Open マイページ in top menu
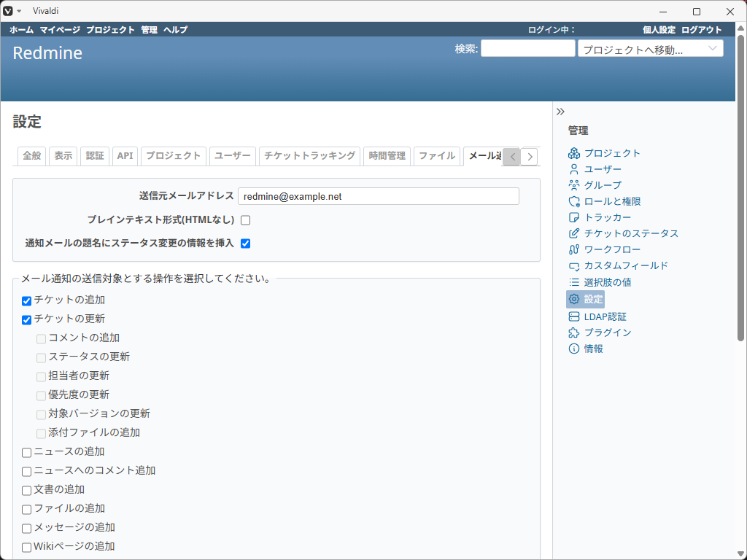747x560 pixels. pos(60,29)
